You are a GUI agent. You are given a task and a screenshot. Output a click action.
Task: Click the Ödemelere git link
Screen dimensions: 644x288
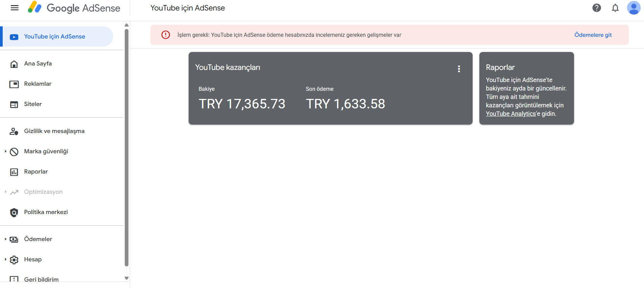(x=593, y=35)
